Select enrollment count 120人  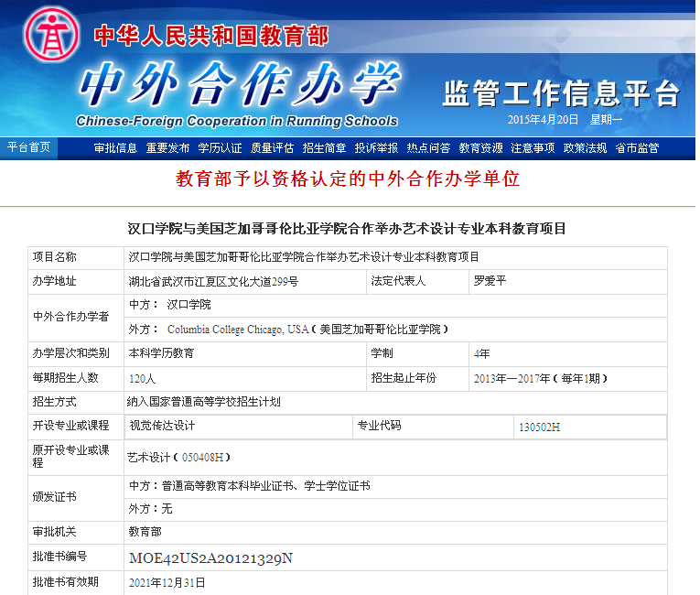[x=142, y=379]
